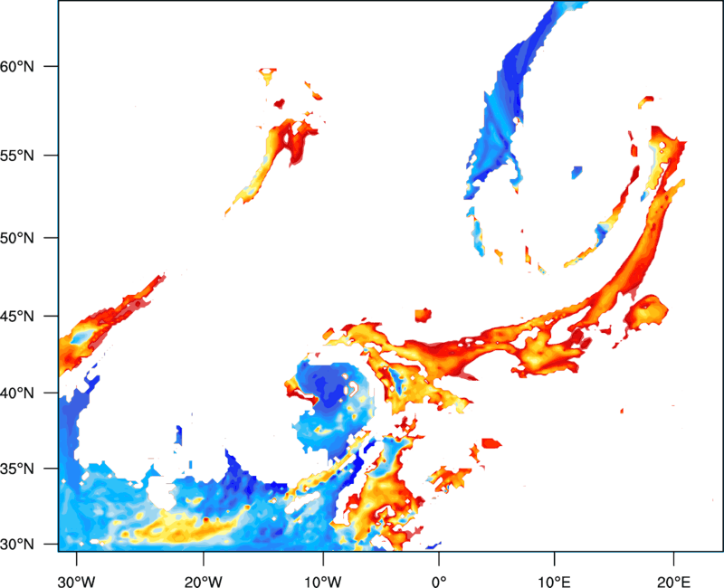Select the 45°N label on the y-axis
724x588 pixels.
(x=17, y=317)
